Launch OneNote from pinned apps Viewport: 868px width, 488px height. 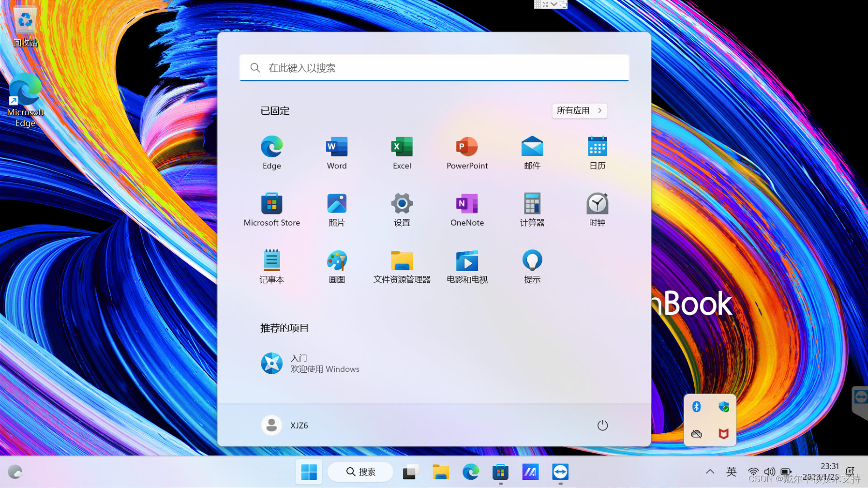click(x=467, y=210)
